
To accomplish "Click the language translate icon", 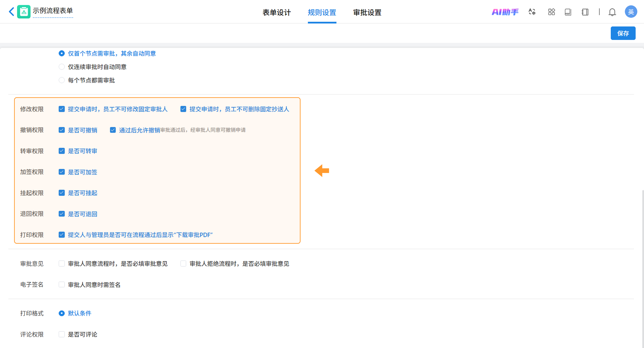I will point(532,12).
